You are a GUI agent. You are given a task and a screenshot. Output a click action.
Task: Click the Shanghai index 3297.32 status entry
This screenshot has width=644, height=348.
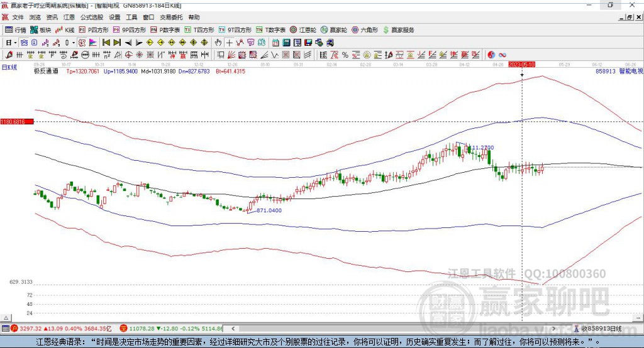62,329
